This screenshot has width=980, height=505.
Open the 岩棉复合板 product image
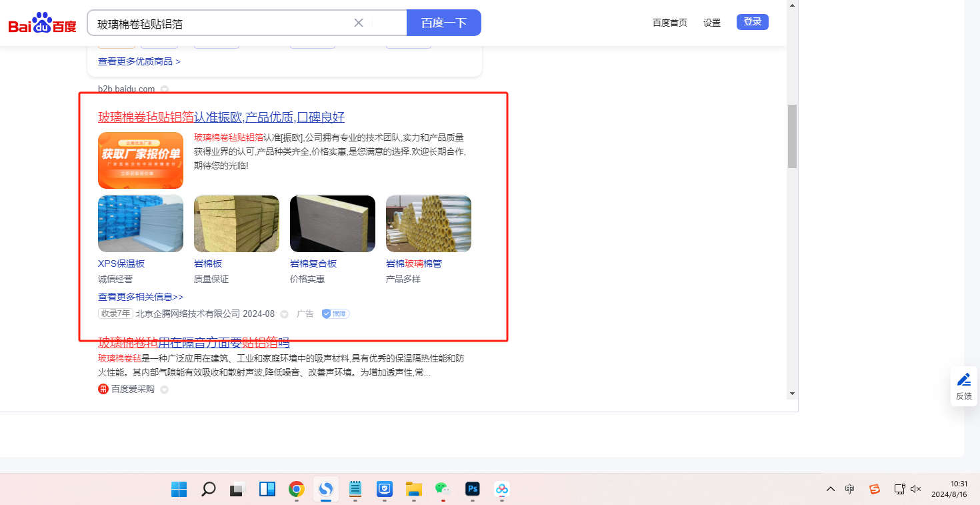tap(333, 223)
